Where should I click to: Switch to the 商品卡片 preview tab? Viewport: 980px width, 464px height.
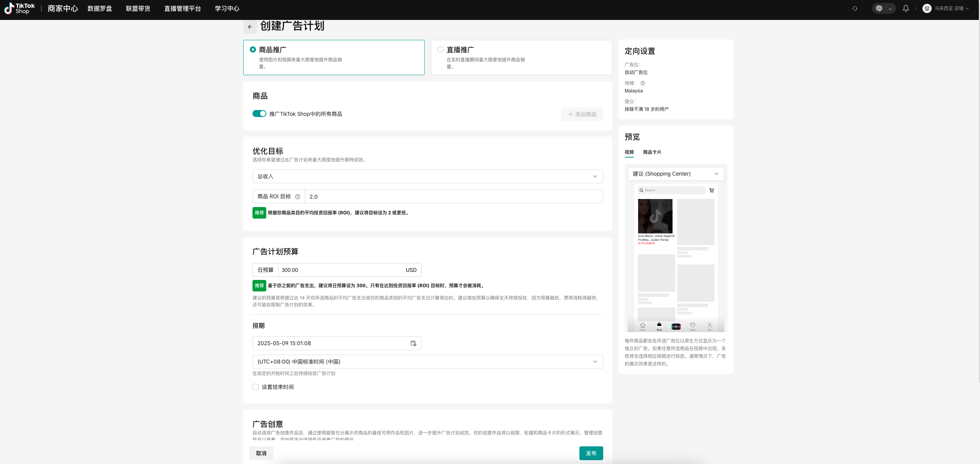[652, 152]
